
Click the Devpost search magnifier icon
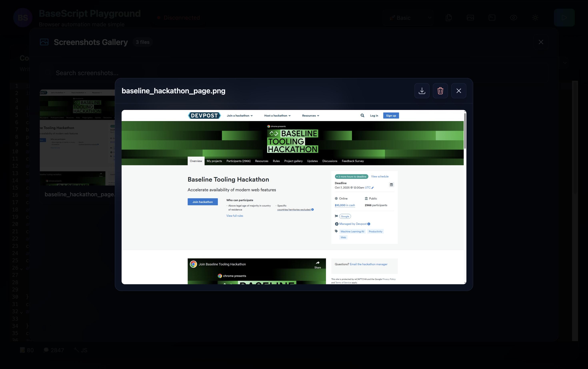[x=362, y=116]
